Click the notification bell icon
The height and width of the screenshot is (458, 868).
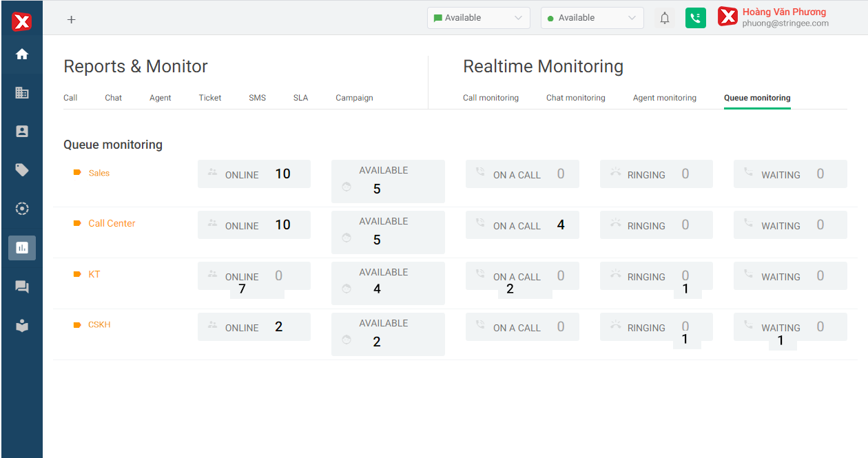pyautogui.click(x=664, y=18)
